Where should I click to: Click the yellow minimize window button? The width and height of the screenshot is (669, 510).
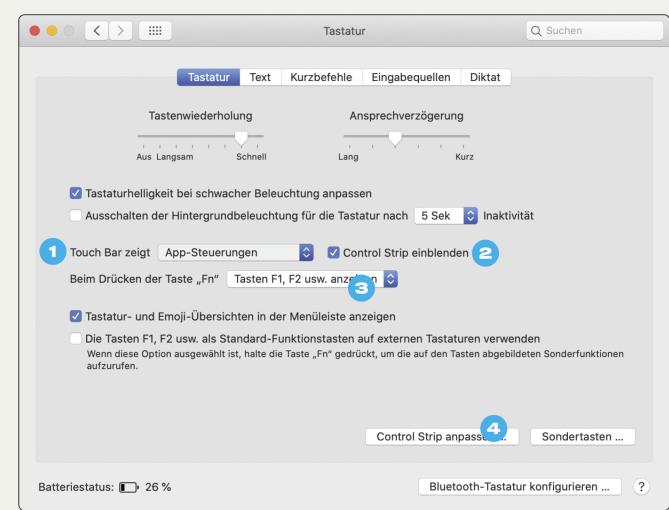click(52, 31)
